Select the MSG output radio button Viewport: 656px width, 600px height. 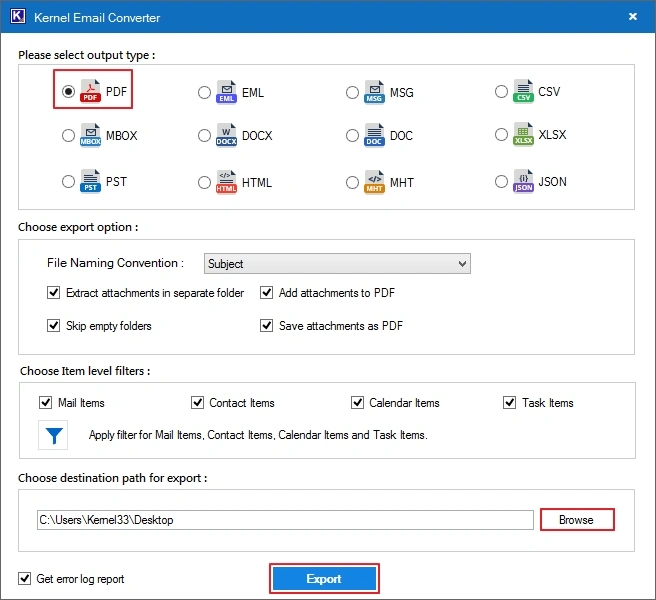click(352, 92)
